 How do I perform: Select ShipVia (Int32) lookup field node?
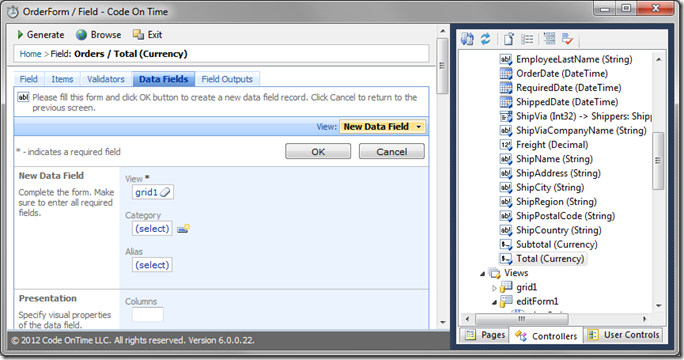click(x=584, y=116)
